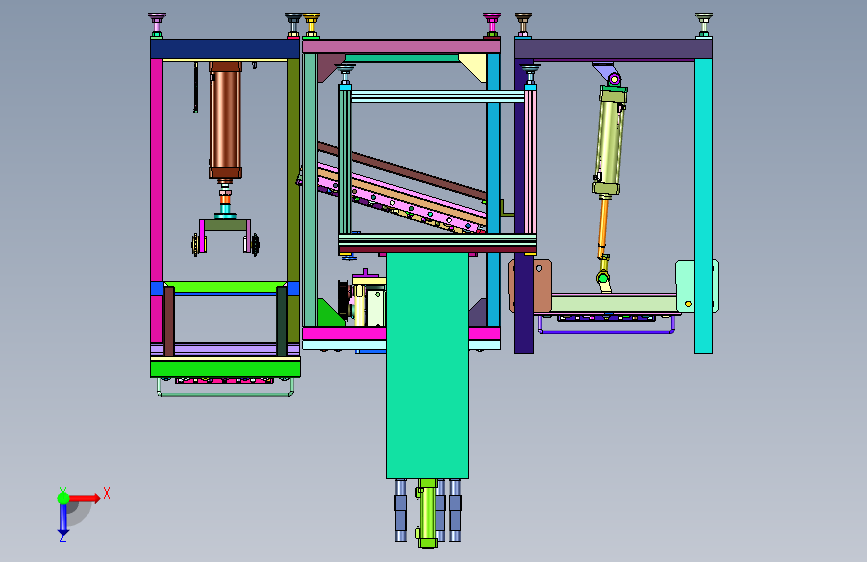
Task: Select the copper pneumatic cylinder in the left frame
Action: [x=225, y=121]
